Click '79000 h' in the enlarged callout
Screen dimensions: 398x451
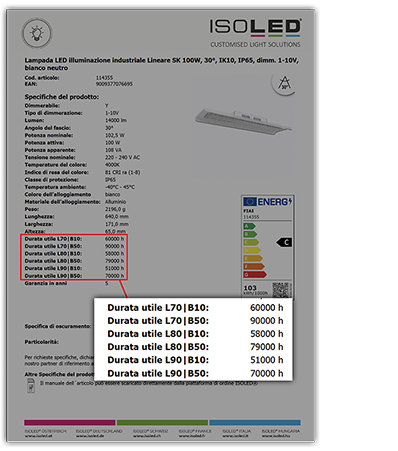pyautogui.click(x=266, y=347)
